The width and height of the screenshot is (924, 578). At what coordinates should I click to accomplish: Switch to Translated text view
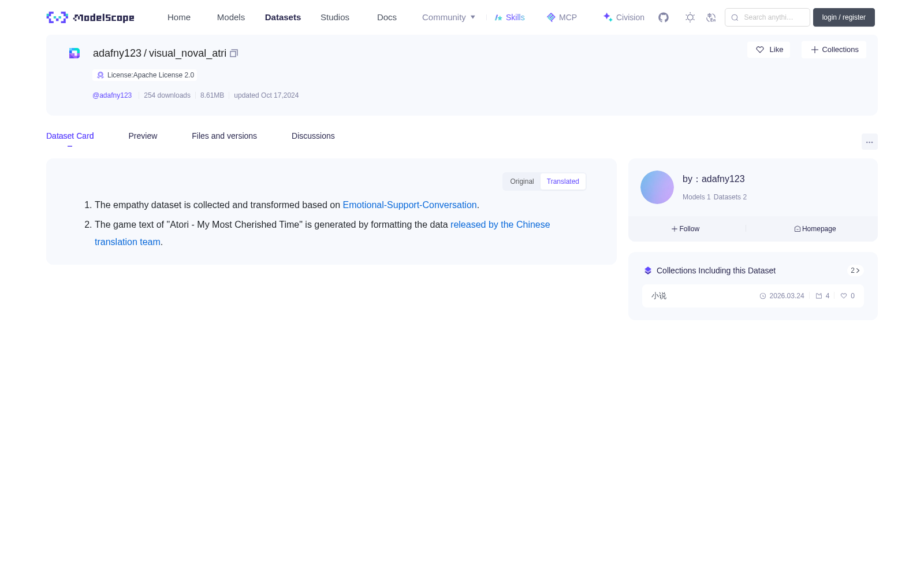click(x=563, y=181)
